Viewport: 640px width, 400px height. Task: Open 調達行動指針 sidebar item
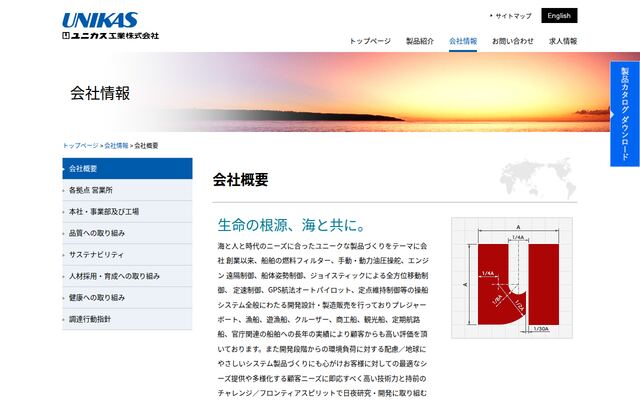tap(127, 319)
